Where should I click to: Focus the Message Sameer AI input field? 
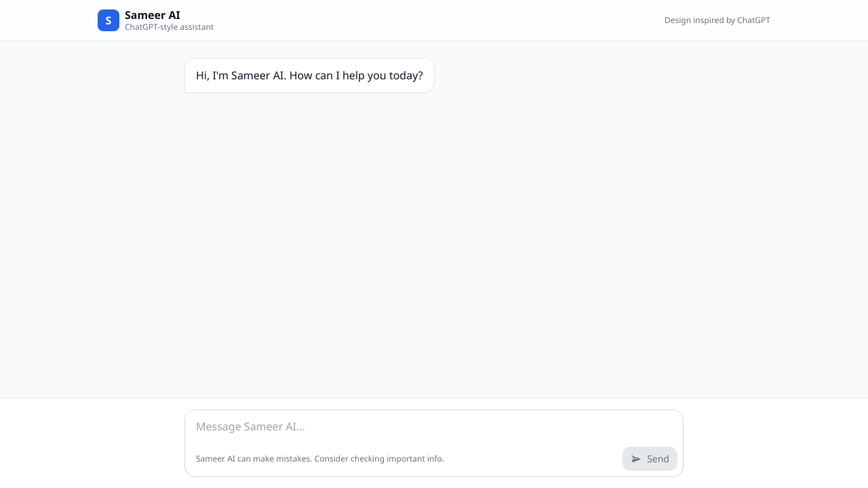coord(407,427)
